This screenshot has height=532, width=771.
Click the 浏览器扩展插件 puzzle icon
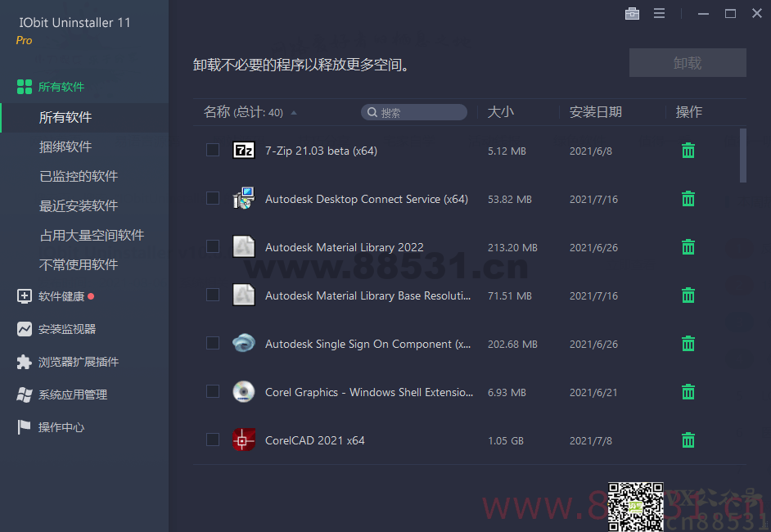pos(24,362)
